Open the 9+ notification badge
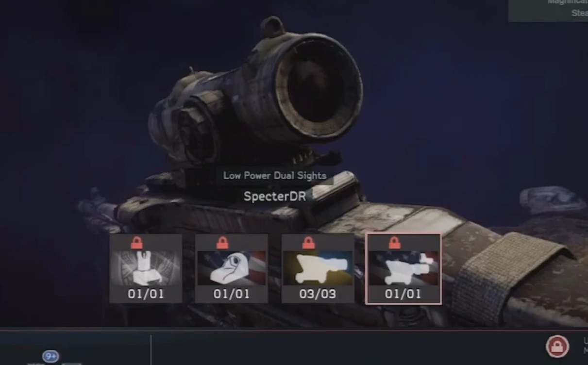This screenshot has height=365, width=588. tap(50, 356)
